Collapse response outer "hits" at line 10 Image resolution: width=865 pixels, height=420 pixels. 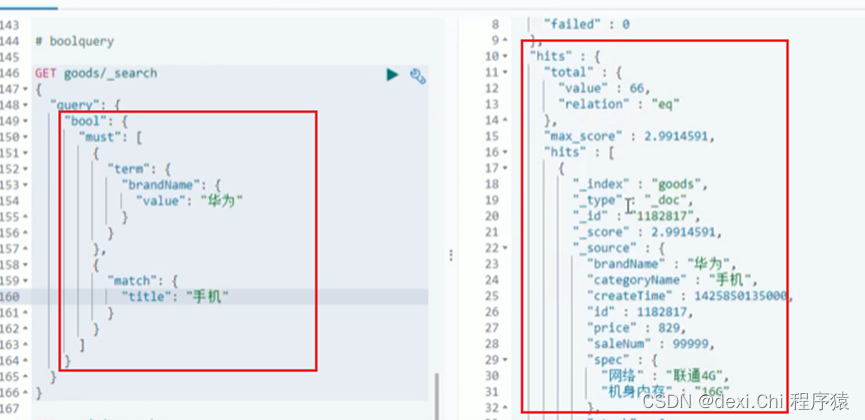(x=505, y=56)
